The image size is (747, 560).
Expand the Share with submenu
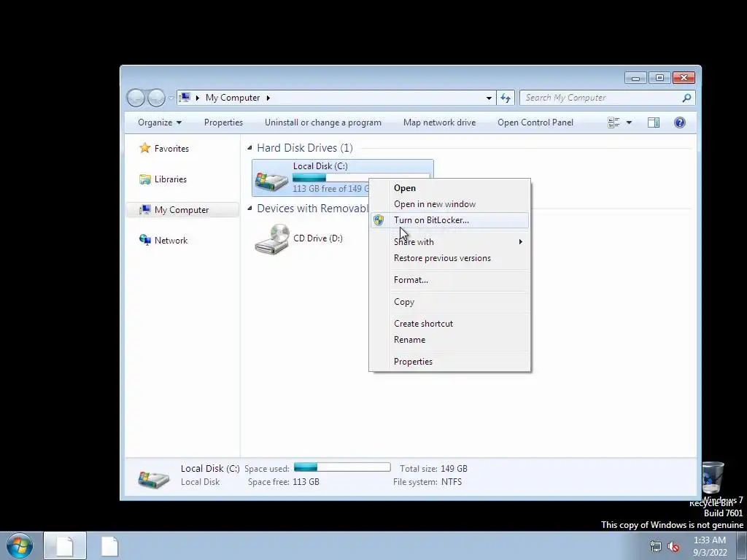[449, 242]
